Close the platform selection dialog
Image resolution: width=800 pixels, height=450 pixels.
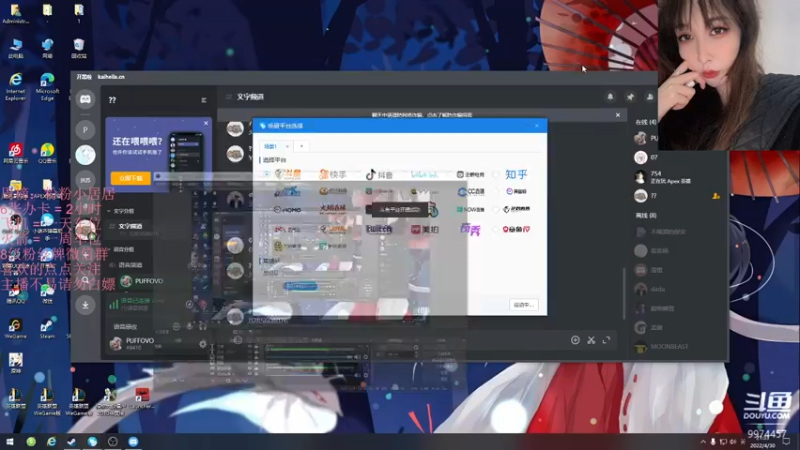pyautogui.click(x=537, y=126)
